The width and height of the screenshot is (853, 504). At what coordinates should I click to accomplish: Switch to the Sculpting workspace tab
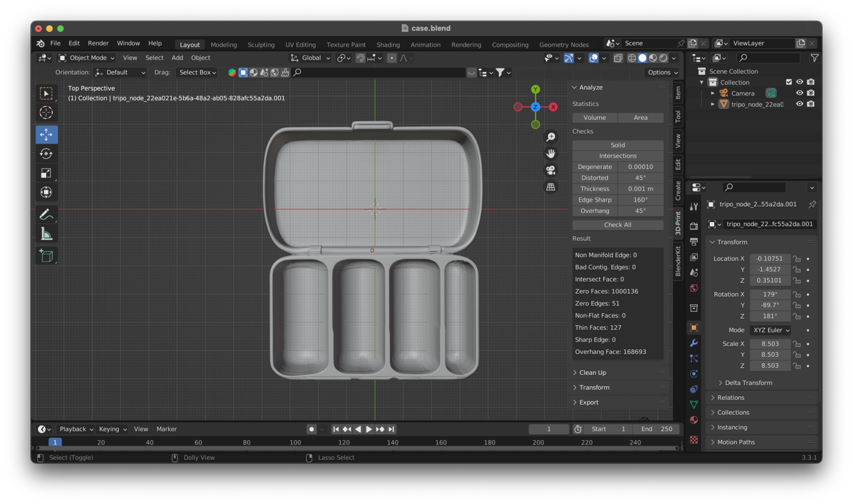261,45
